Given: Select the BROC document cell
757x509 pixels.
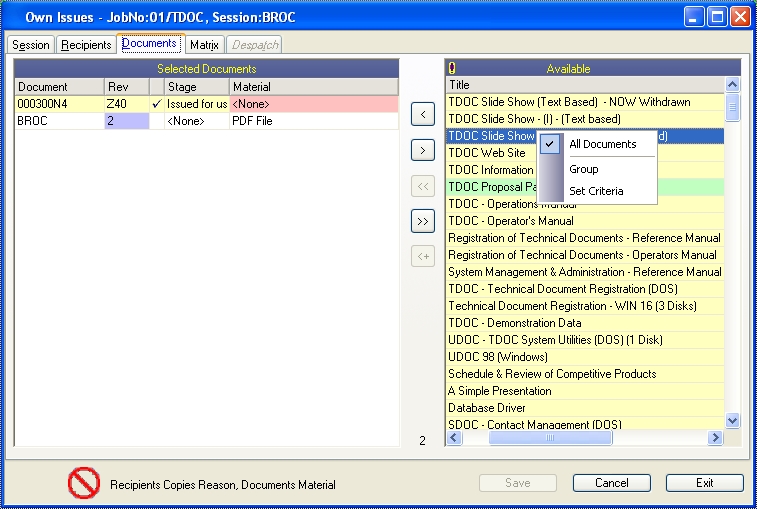Looking at the screenshot, I should click(59, 121).
